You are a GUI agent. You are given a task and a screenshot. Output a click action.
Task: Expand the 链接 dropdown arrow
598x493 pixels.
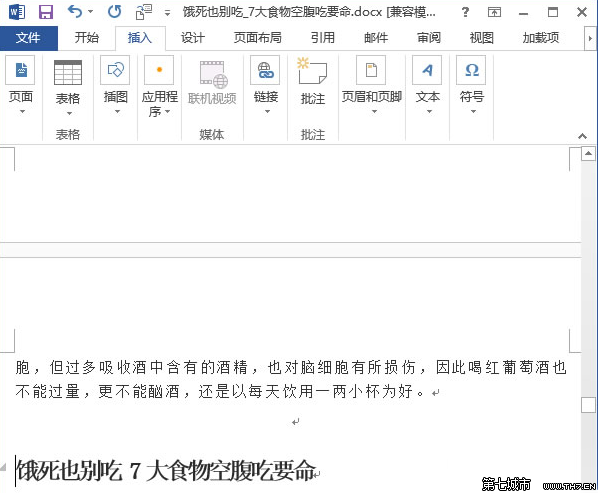pos(267,112)
